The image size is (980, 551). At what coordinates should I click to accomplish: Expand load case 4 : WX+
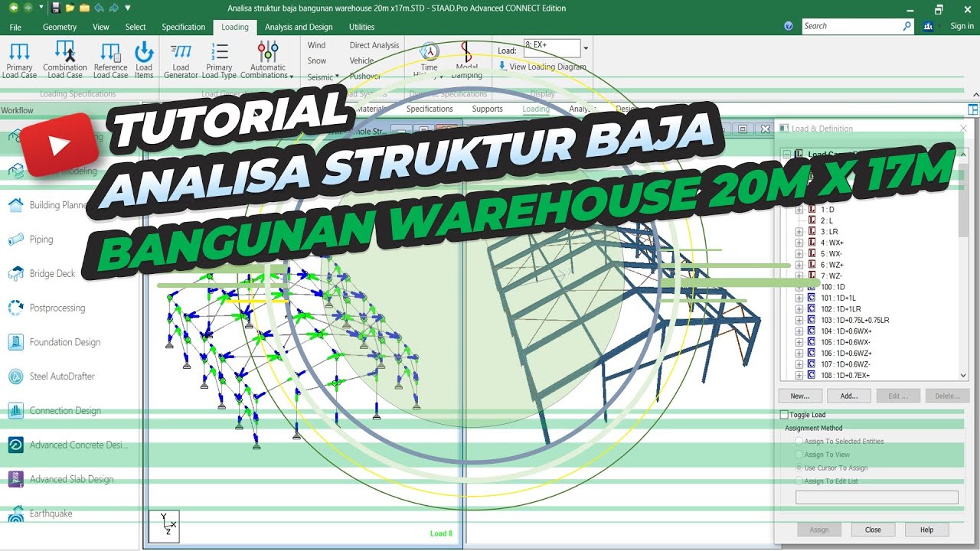[x=799, y=243]
